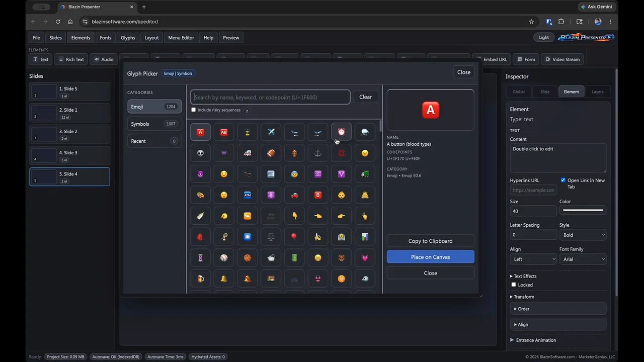
Task: Select the Recent glyph category
Action: (154, 141)
